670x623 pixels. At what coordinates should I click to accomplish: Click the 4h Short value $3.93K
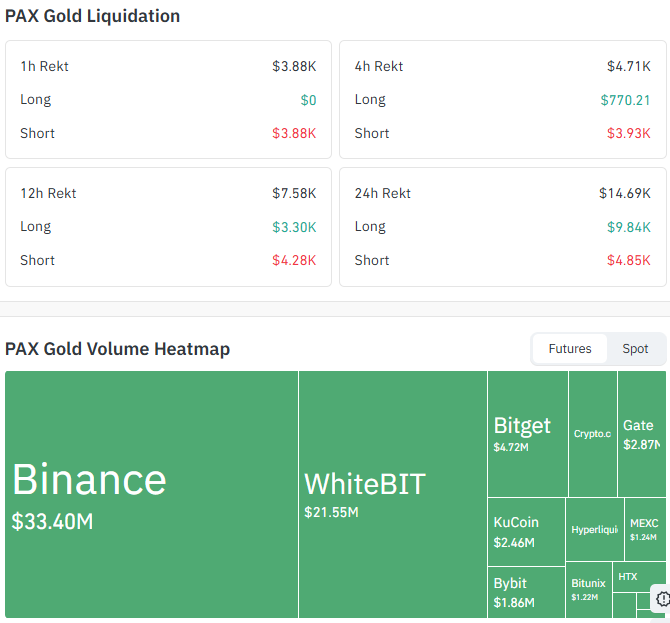tap(629, 133)
